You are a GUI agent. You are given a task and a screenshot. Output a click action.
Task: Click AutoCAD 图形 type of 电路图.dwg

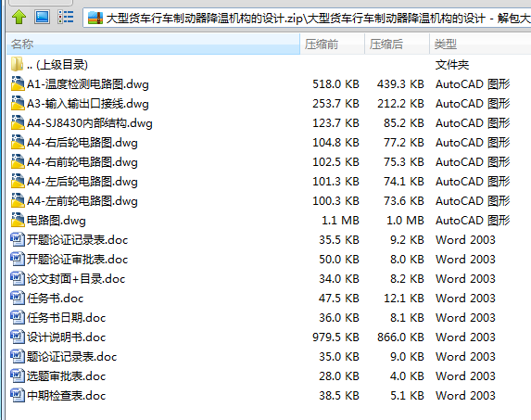[473, 221]
